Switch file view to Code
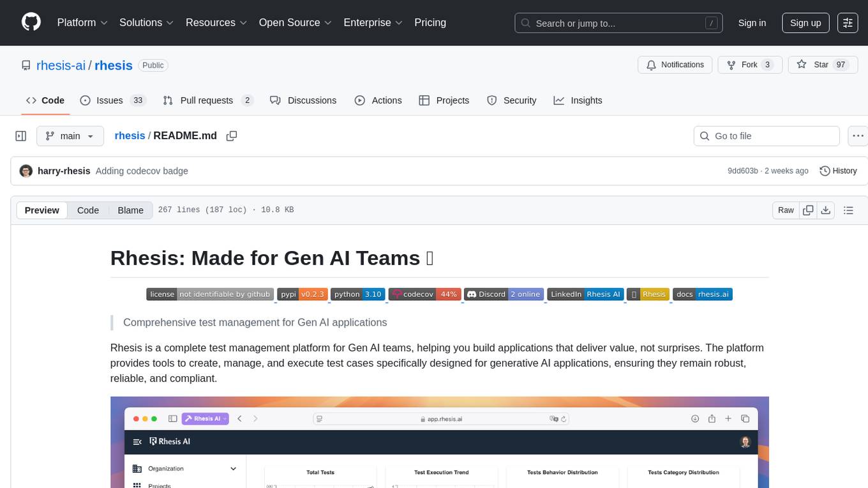This screenshot has height=488, width=868. point(88,210)
